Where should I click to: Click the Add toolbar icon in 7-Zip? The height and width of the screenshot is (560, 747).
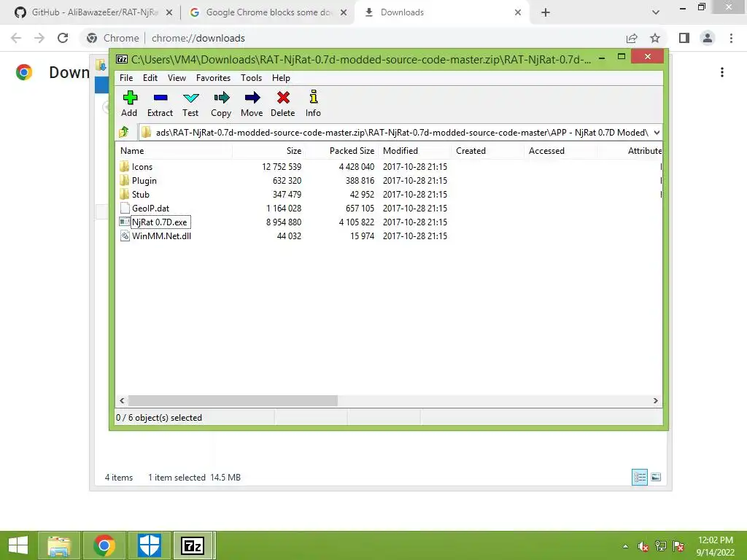[x=129, y=104]
